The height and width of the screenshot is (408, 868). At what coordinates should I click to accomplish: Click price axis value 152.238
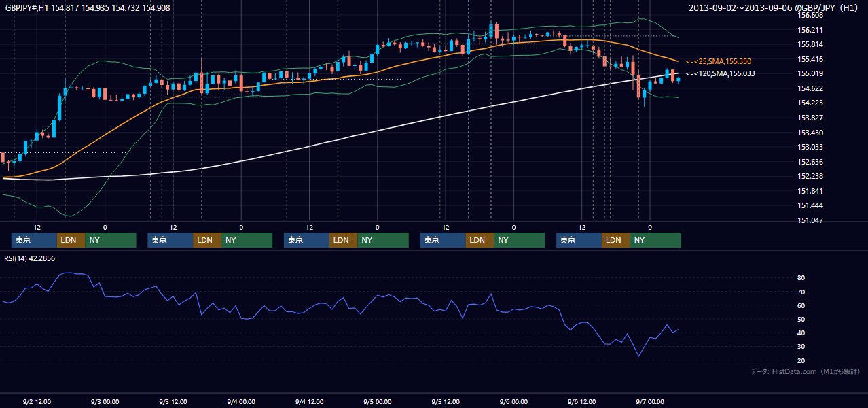click(x=811, y=176)
